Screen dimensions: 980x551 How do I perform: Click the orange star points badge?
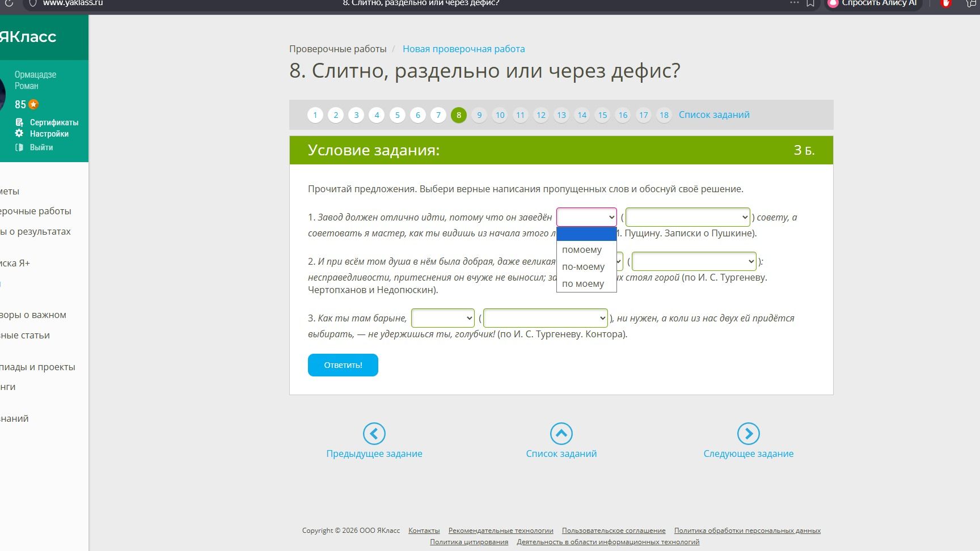[33, 104]
